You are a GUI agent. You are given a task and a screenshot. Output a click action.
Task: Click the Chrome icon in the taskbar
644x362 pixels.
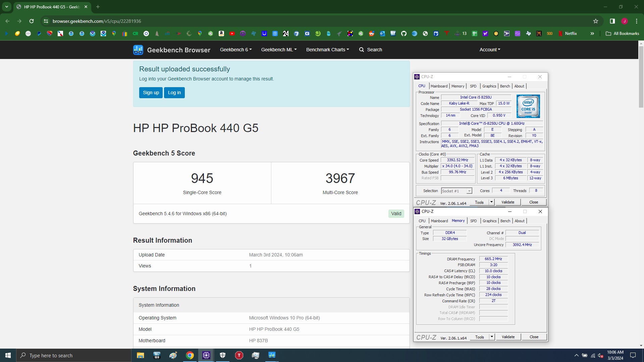point(190,355)
